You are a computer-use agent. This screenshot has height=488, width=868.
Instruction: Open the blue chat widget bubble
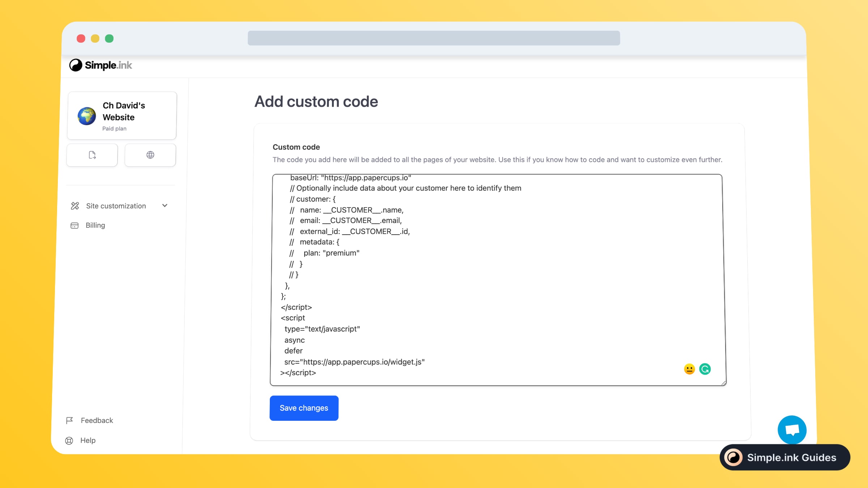tap(792, 430)
